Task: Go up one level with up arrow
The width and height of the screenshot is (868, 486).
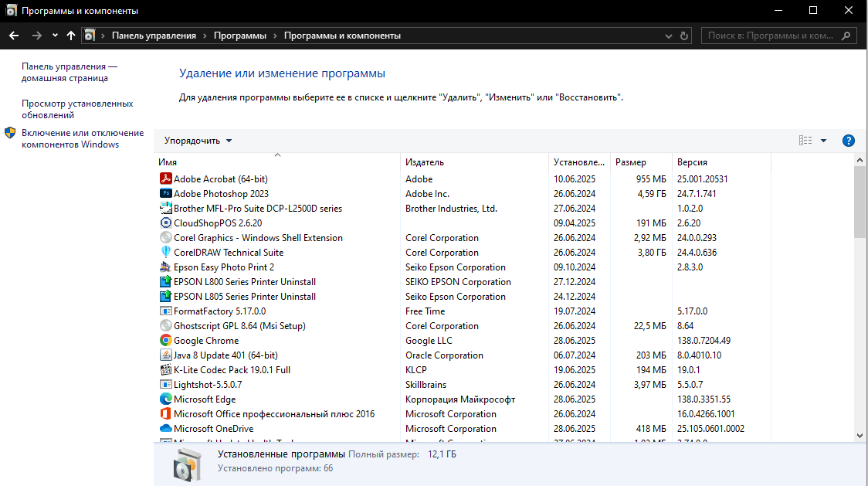Action: coord(71,36)
